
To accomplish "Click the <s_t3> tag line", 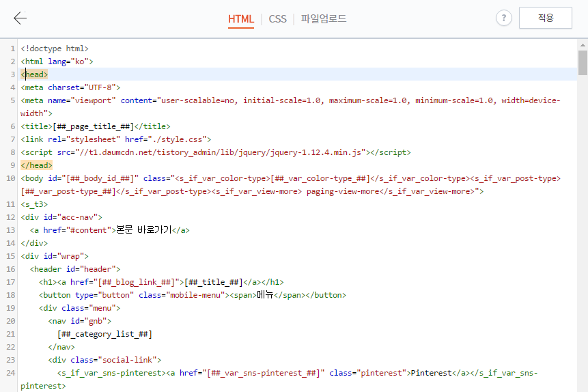I will click(x=34, y=204).
